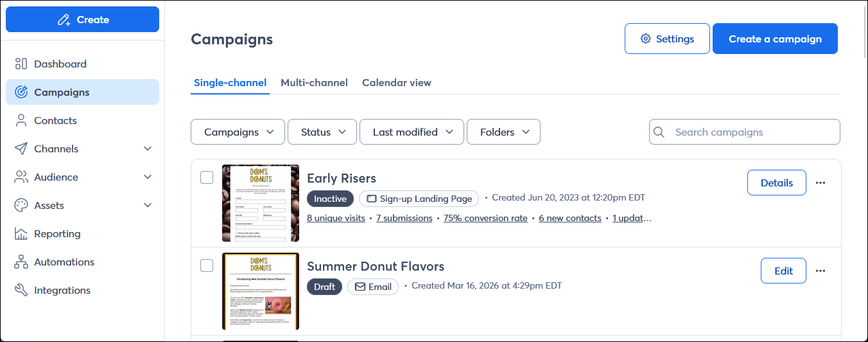
Task: Open the Early Risers thumbnail
Action: coord(261,203)
